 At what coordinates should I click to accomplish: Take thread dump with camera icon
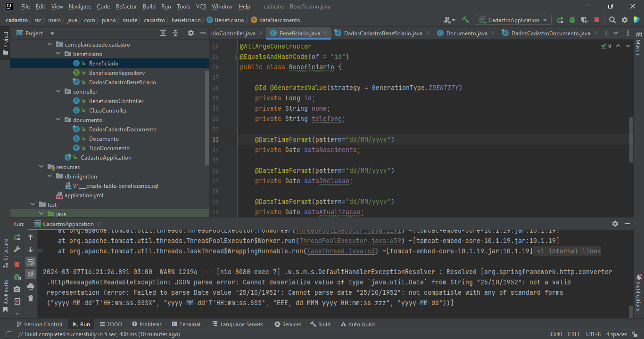click(x=17, y=289)
